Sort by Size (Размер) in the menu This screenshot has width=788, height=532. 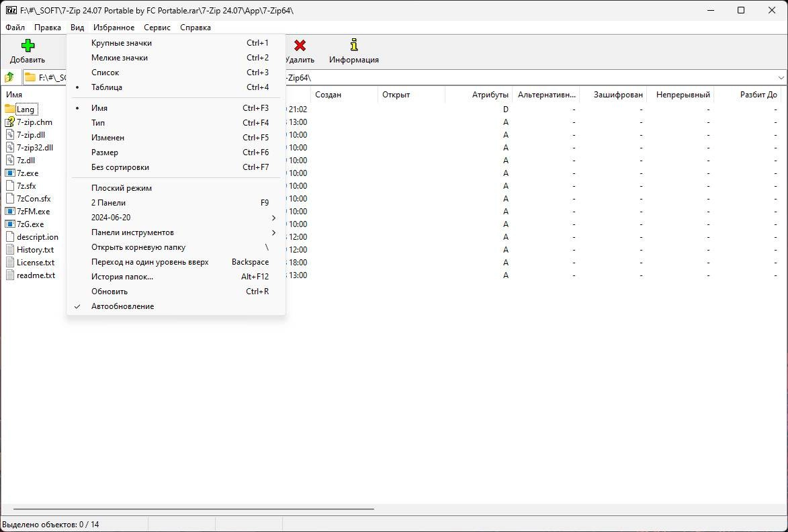click(176, 152)
